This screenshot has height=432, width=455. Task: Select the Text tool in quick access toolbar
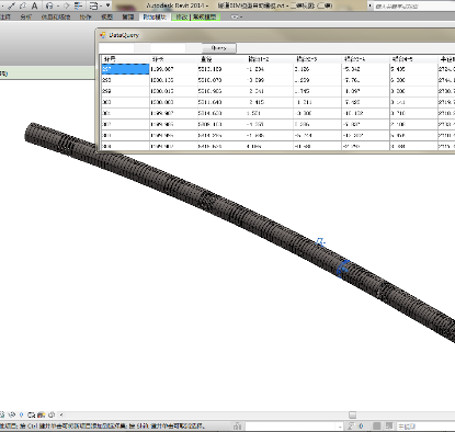(34, 6)
